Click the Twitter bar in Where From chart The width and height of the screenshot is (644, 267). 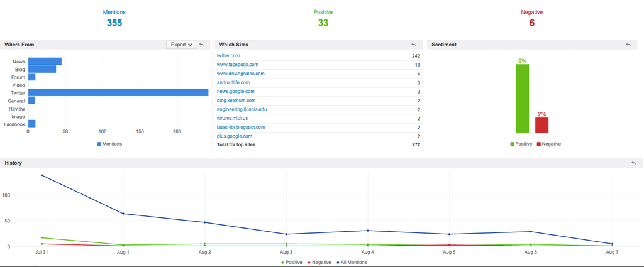118,92
